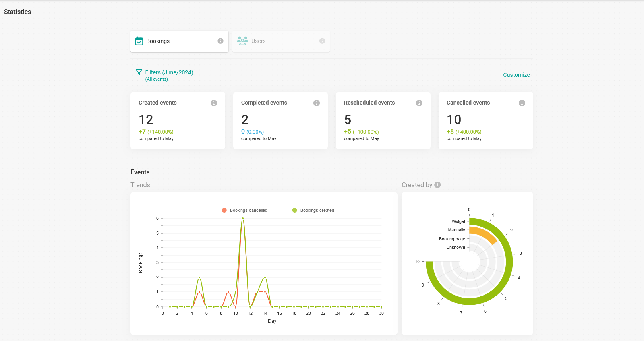The image size is (644, 341).
Task: Click the +5 (+100.00%) change value
Action: pyautogui.click(x=361, y=132)
